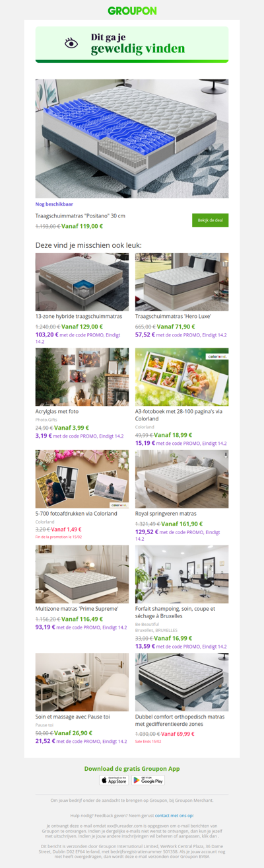Open the 13-zone hybride traagschuimmatras image

coord(82,282)
